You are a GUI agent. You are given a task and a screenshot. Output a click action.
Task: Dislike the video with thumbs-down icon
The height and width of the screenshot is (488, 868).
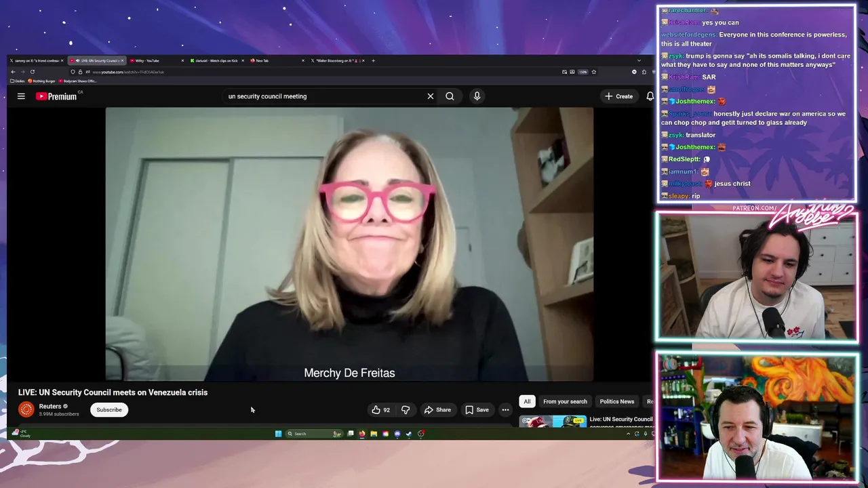[406, 409]
